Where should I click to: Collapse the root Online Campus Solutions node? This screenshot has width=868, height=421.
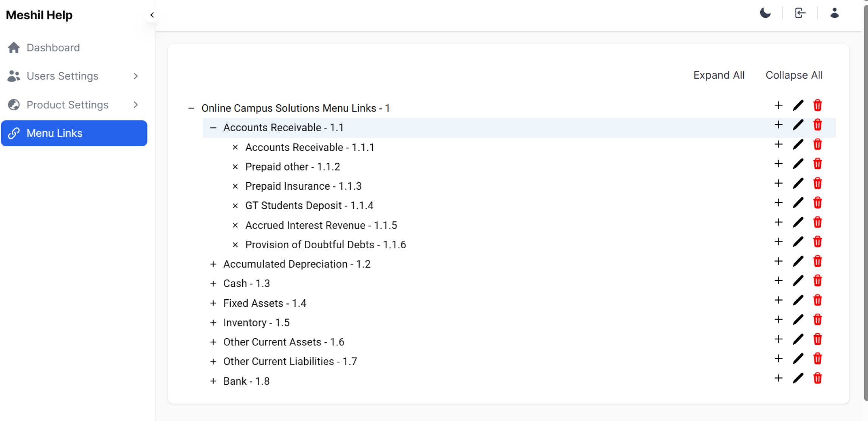(191, 108)
